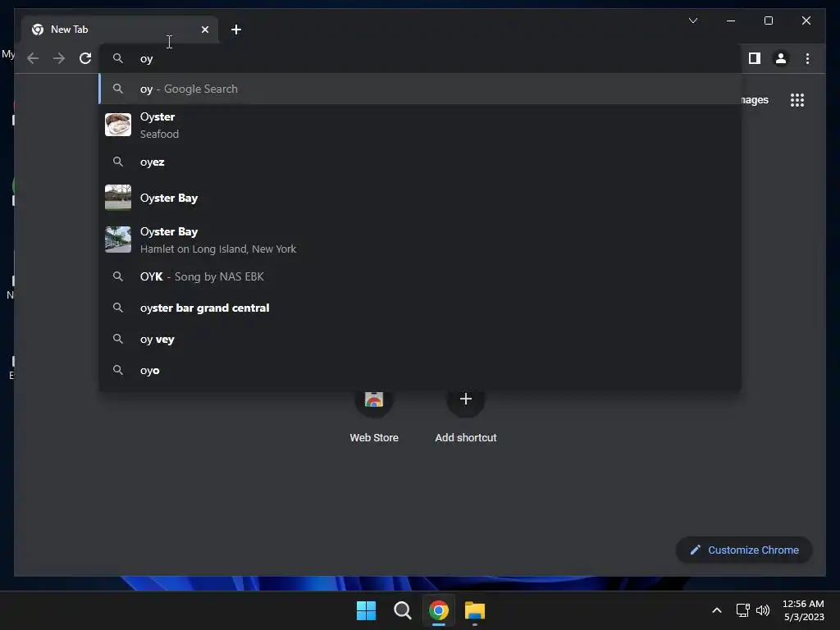840x630 pixels.
Task: Show hidden system tray icons
Action: pos(717,610)
